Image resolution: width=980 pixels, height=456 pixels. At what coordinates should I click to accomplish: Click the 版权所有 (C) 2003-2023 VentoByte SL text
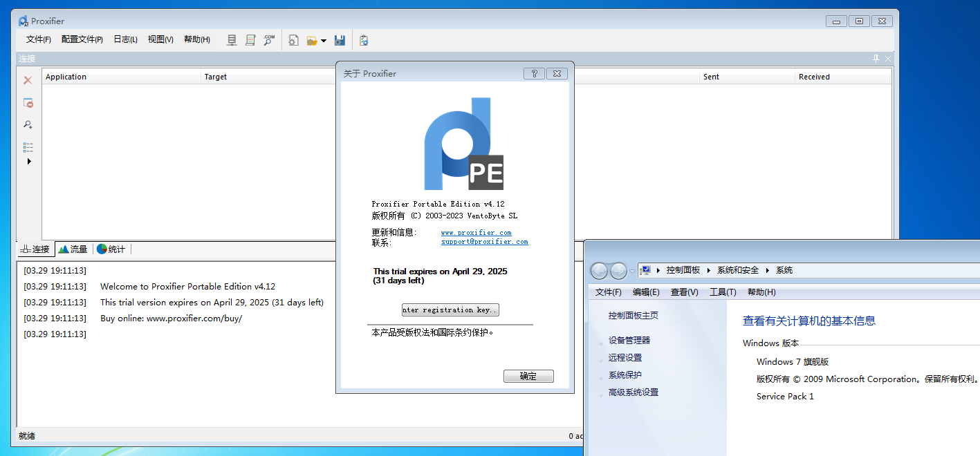[x=444, y=216]
